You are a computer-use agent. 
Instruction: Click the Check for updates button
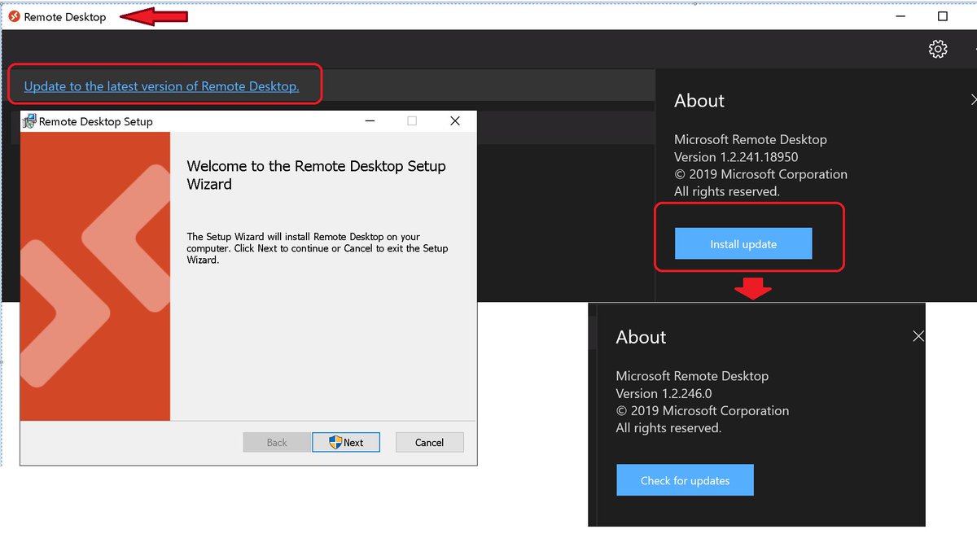(x=685, y=480)
